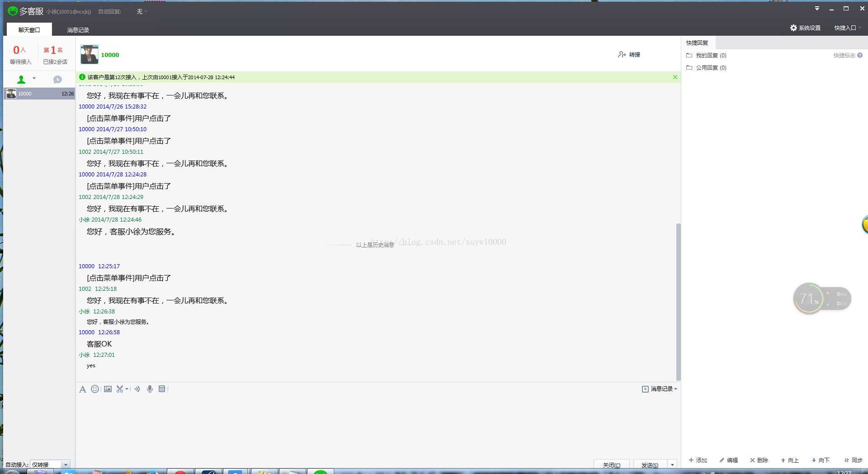
Task: Click 向上 to move the reply up
Action: (790, 460)
